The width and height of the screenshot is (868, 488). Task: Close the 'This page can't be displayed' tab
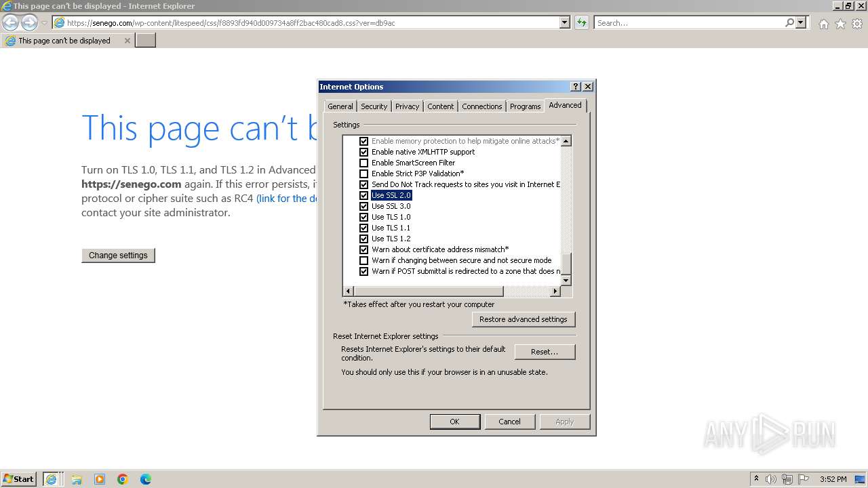127,41
